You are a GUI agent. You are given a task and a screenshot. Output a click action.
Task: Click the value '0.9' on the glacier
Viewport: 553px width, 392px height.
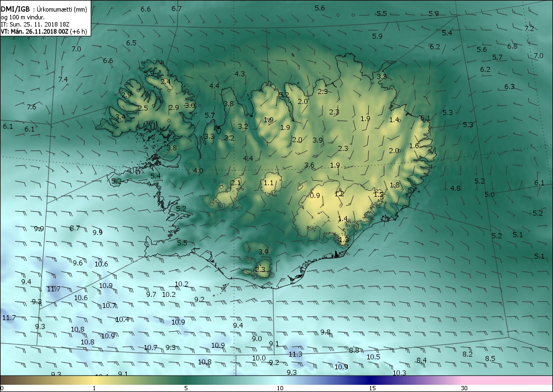[x=315, y=195]
